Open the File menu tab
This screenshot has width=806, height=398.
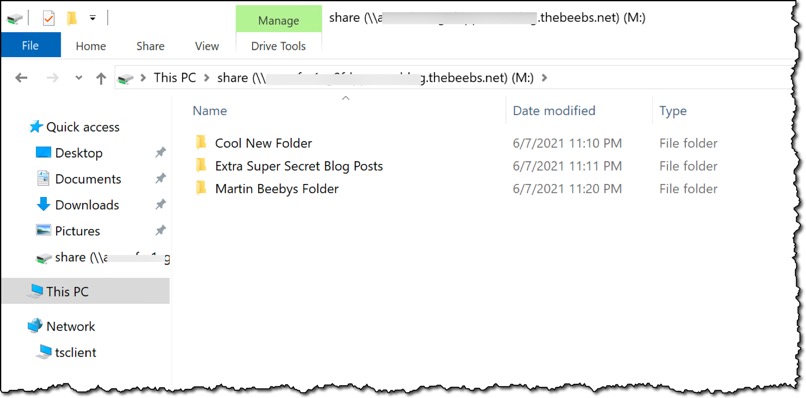30,46
